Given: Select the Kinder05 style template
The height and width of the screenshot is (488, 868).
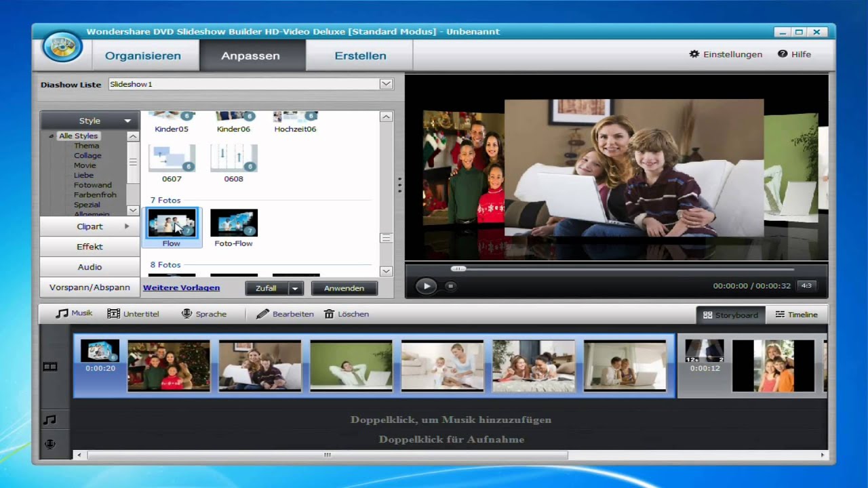Looking at the screenshot, I should [x=172, y=123].
